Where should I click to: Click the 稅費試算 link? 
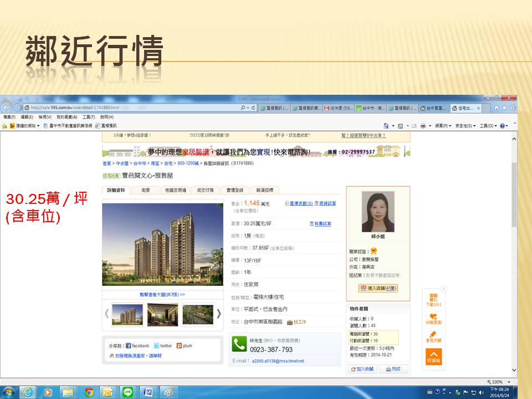pos(323,224)
